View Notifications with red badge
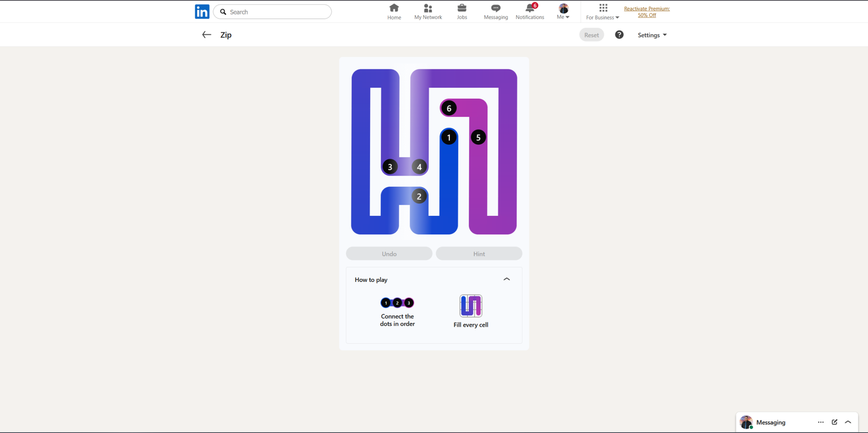 coord(529,11)
